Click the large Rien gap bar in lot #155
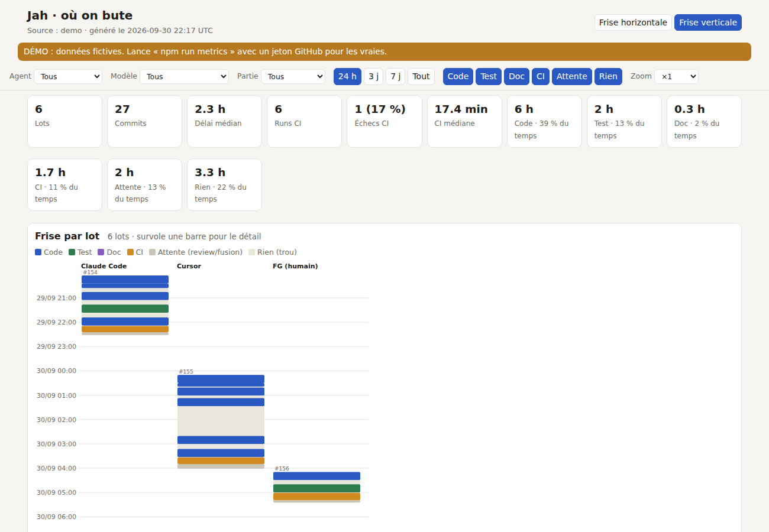The width and height of the screenshot is (769, 532). point(221,421)
